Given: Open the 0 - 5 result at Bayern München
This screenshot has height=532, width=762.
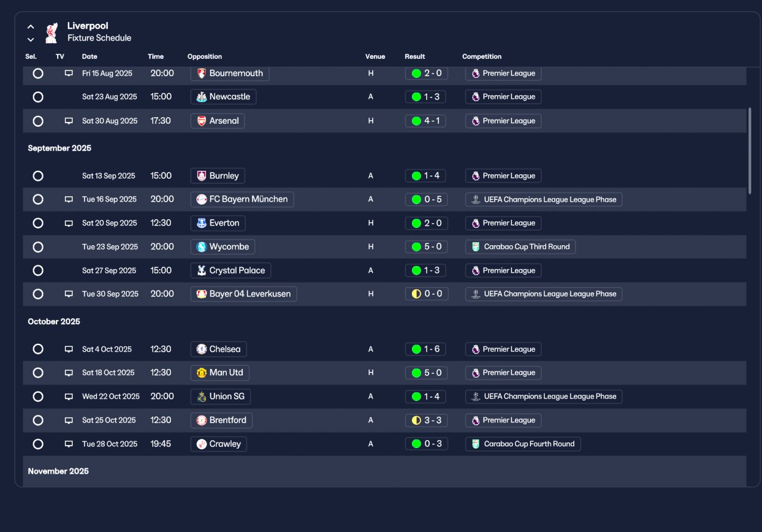Looking at the screenshot, I should [426, 199].
